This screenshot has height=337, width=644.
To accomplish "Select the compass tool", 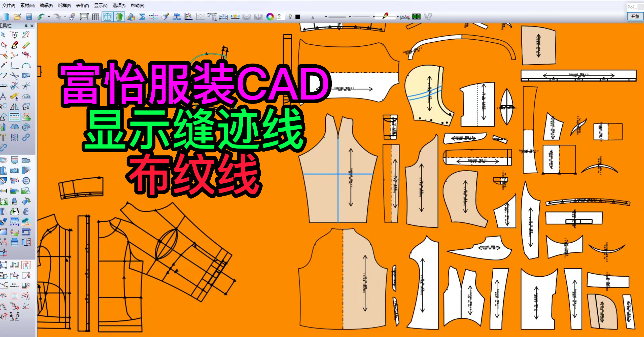I will point(3,96).
